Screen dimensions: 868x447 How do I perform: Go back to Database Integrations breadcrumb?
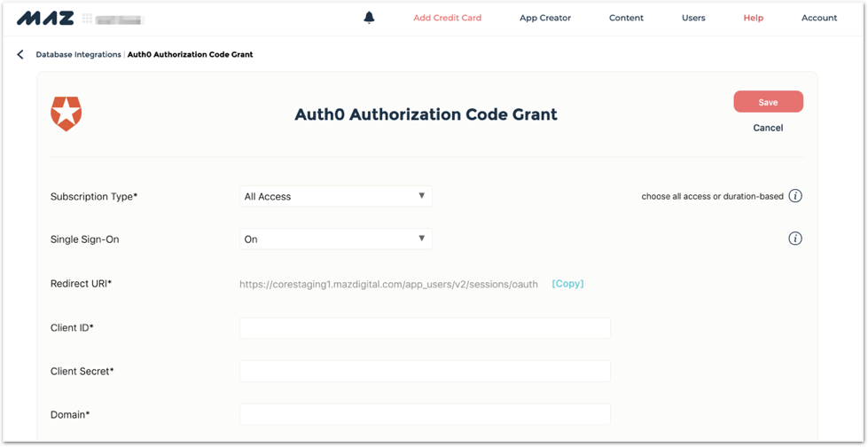click(x=78, y=54)
